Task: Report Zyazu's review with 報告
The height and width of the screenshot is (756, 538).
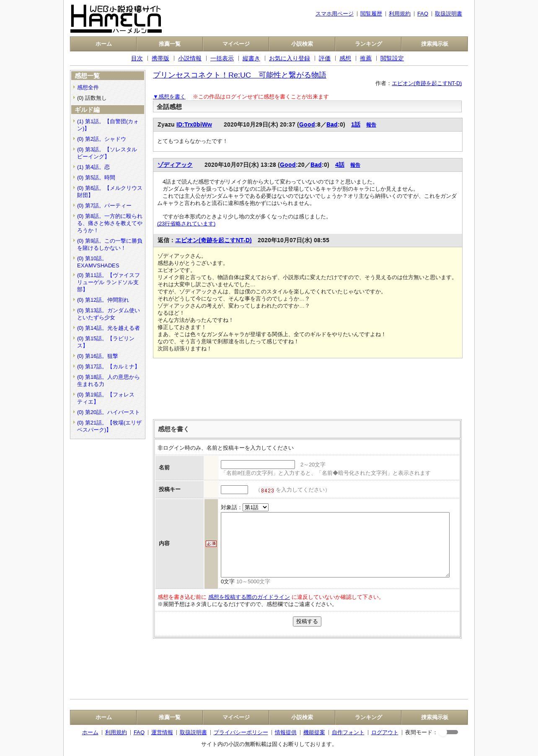Action: point(371,125)
